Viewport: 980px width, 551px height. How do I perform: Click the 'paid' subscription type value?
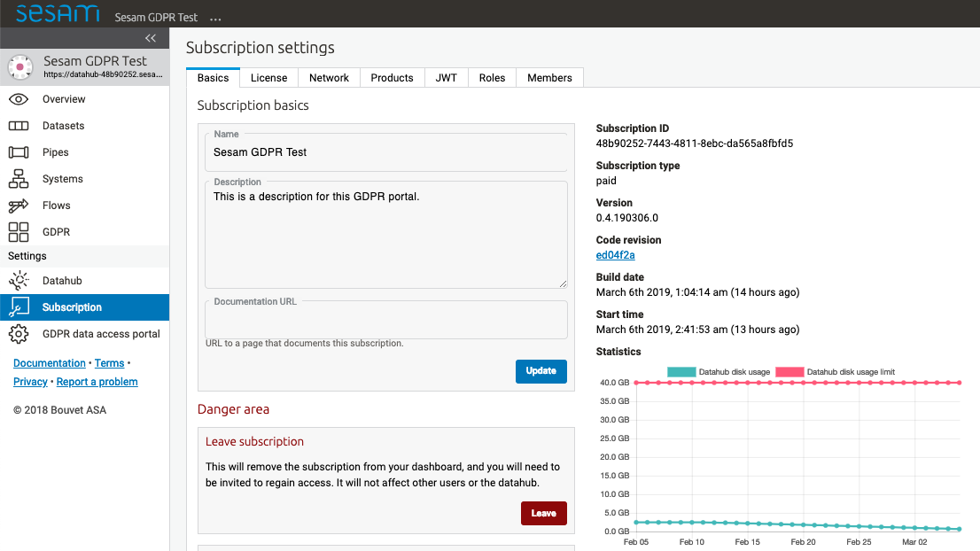(606, 181)
